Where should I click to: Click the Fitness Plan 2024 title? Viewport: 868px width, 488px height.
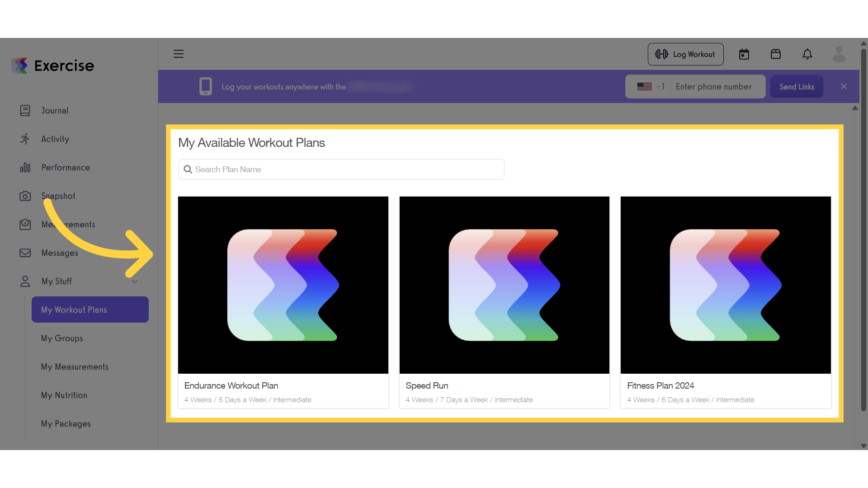660,385
